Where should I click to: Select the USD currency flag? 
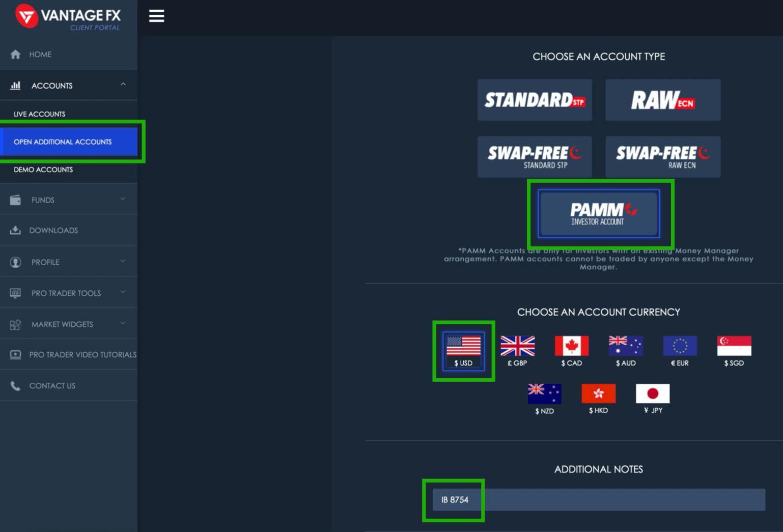[463, 346]
